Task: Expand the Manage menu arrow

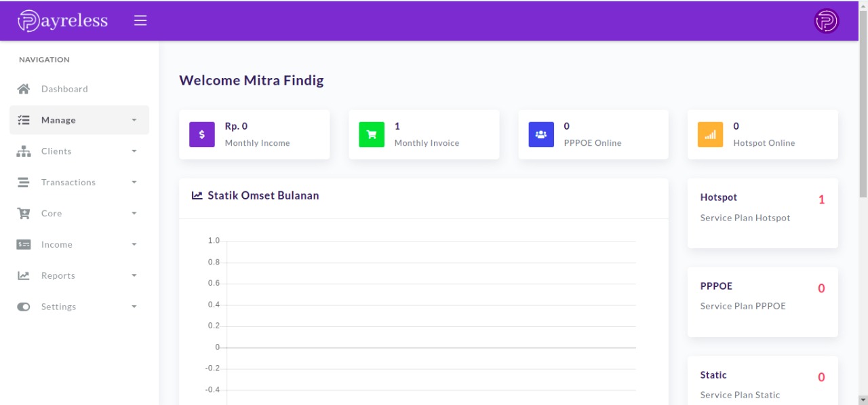Action: coord(134,120)
